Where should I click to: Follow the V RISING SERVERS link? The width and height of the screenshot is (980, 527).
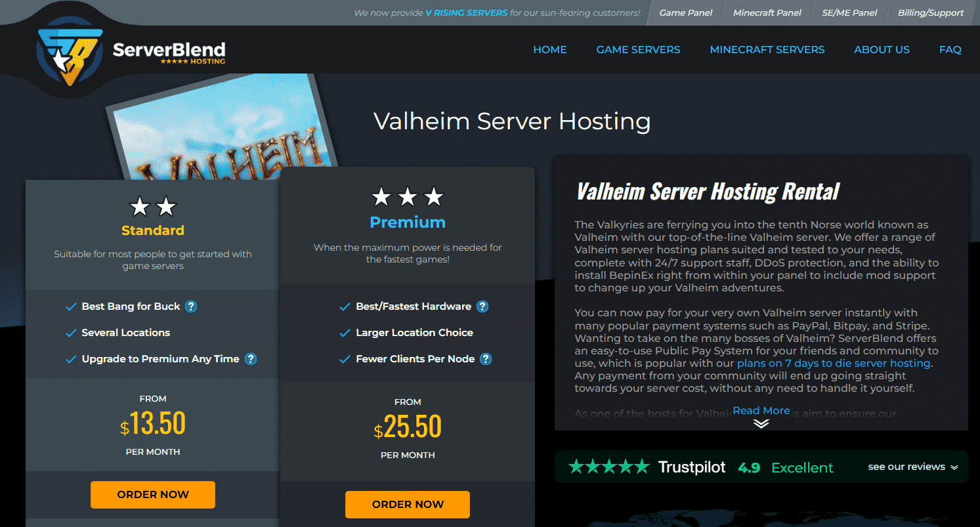[467, 12]
